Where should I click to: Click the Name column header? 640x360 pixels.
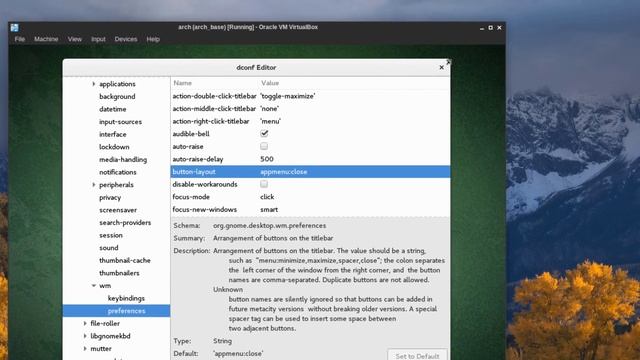182,83
